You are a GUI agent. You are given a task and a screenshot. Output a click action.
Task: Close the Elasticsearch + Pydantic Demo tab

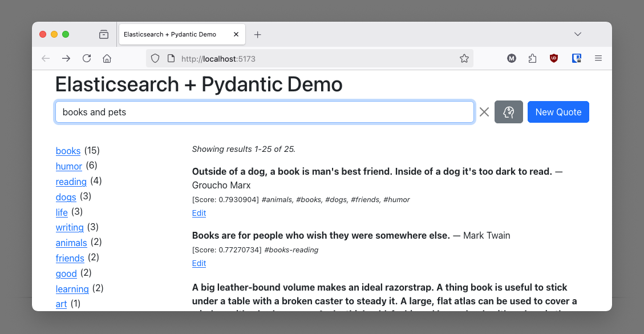(x=236, y=34)
